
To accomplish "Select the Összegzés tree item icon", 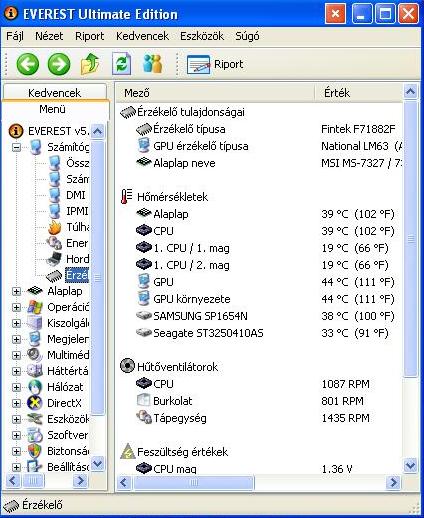I will click(x=54, y=163).
